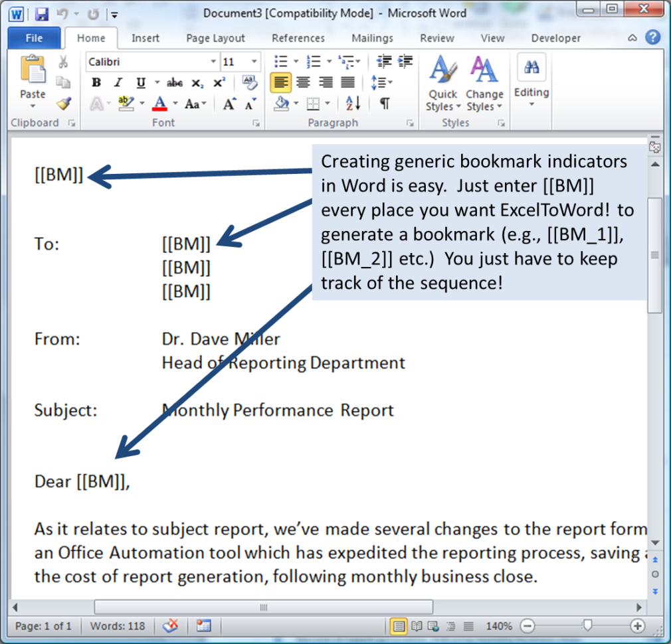Image resolution: width=671 pixels, height=644 pixels.
Task: Toggle strikethrough formatting
Action: coord(174,82)
